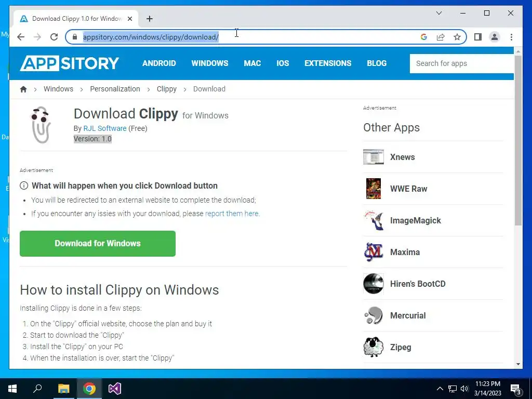Click the Google icon in the address bar
This screenshot has height=399, width=532.
point(424,37)
